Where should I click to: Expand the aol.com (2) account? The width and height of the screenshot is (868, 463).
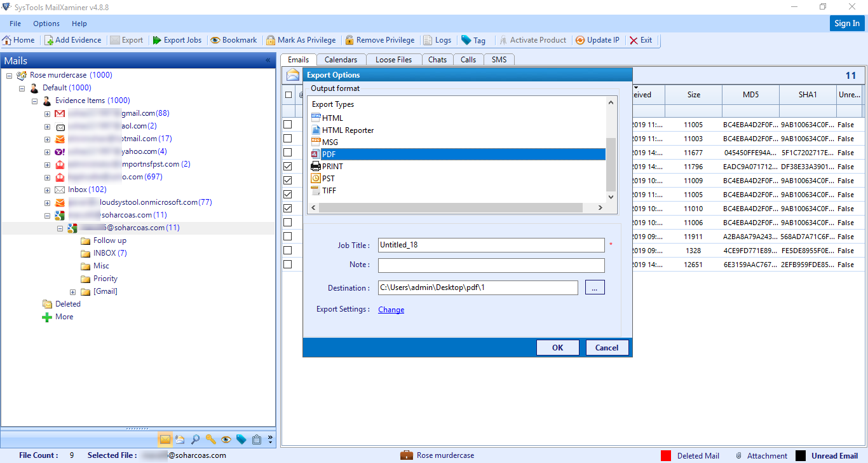tap(47, 126)
